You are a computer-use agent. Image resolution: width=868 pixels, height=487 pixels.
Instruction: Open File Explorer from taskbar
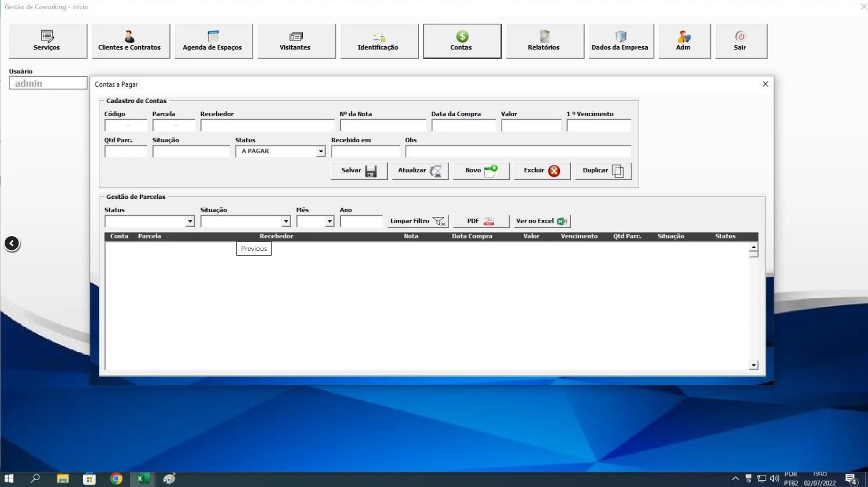click(x=62, y=479)
